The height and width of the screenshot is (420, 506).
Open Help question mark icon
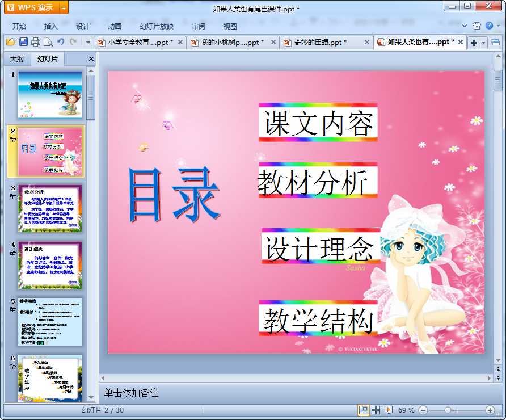(x=489, y=26)
